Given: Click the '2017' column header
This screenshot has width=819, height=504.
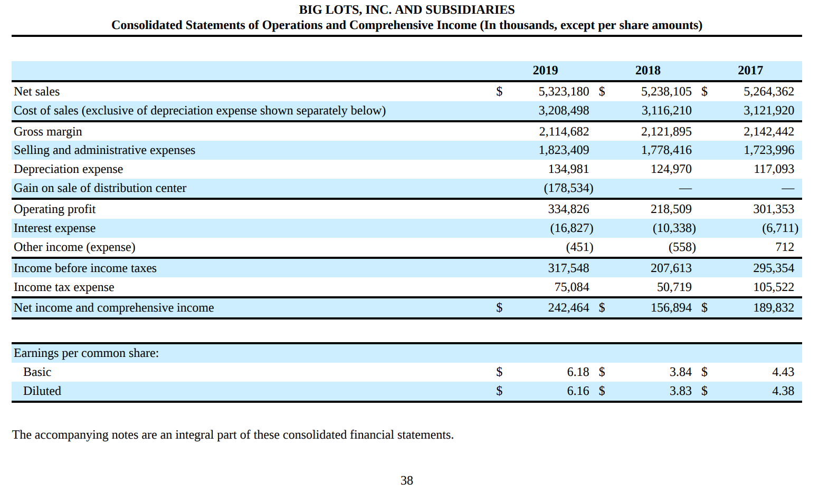Looking at the screenshot, I should (x=750, y=70).
